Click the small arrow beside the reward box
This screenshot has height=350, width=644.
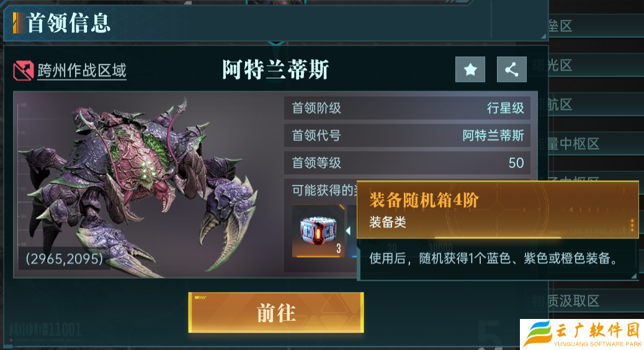click(348, 231)
